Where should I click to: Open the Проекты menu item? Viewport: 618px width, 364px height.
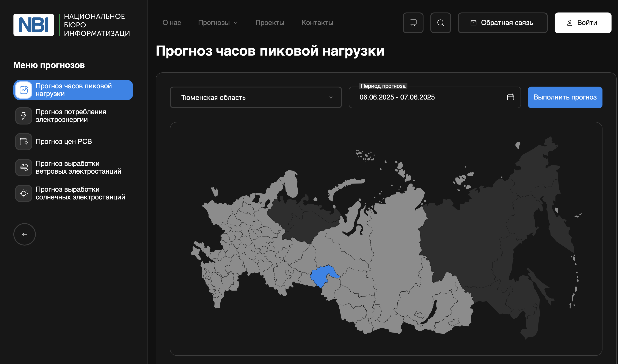(x=270, y=23)
